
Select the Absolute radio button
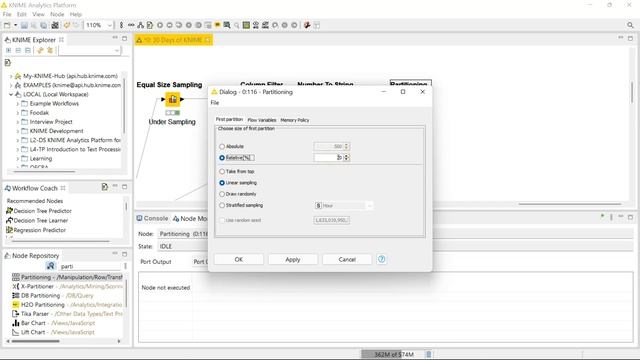[x=222, y=146]
